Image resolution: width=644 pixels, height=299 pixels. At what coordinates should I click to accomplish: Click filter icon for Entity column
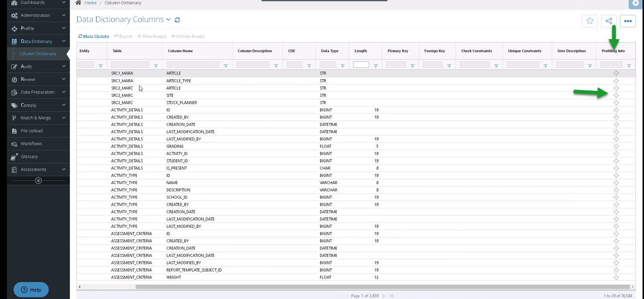tap(100, 66)
